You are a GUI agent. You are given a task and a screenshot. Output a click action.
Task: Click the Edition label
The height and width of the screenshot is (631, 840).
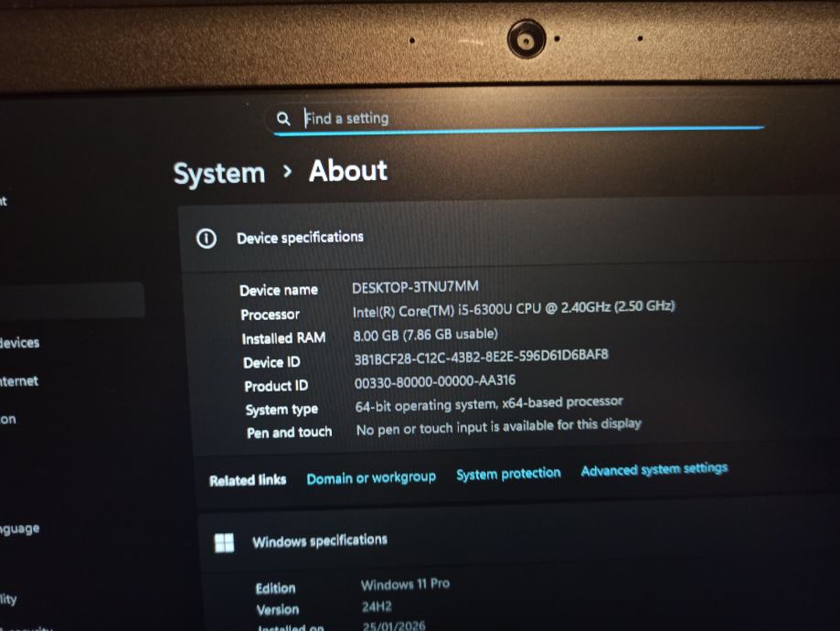pyautogui.click(x=275, y=588)
